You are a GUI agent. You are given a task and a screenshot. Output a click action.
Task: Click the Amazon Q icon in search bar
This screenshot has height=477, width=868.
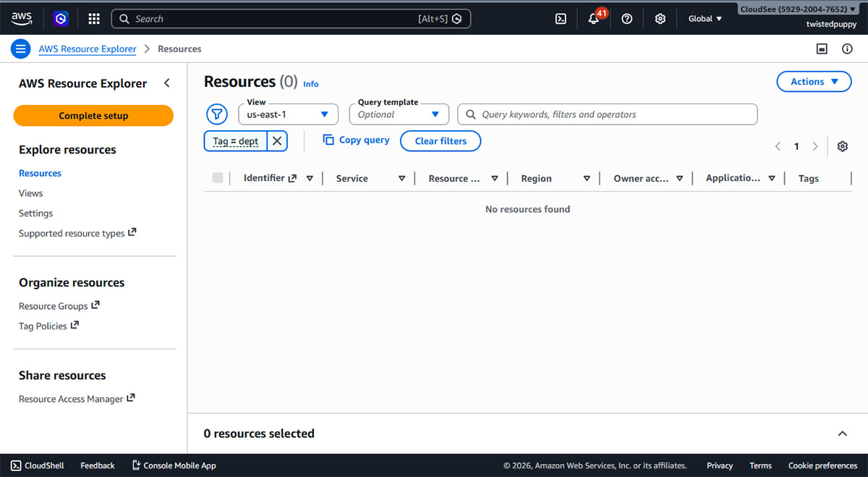pyautogui.click(x=457, y=19)
